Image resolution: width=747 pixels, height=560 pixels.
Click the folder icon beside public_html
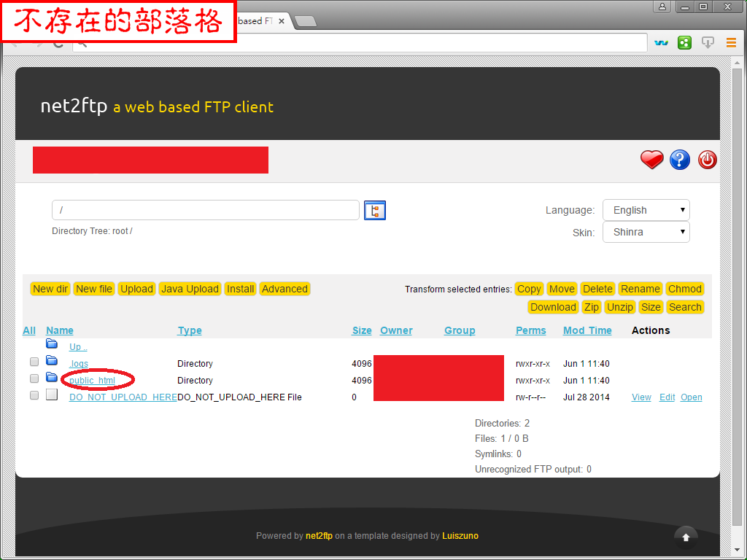52,377
